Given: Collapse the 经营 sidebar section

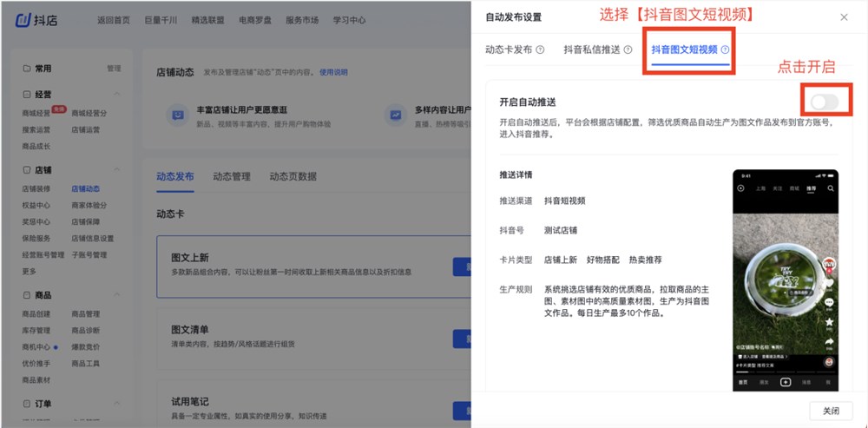Looking at the screenshot, I should click(117, 95).
